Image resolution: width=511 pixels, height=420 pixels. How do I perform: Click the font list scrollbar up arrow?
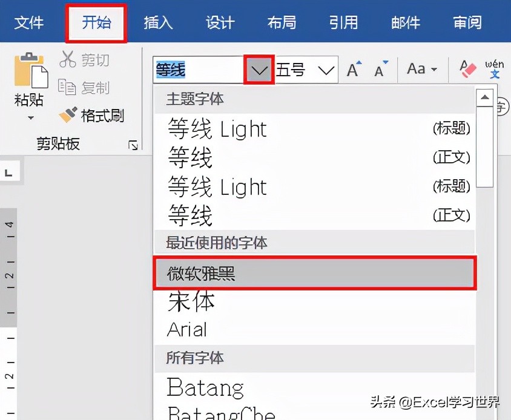tap(485, 97)
